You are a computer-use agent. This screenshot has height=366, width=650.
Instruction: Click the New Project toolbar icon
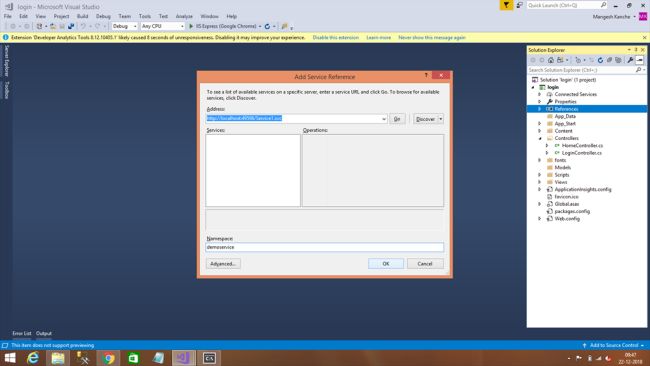click(39, 26)
